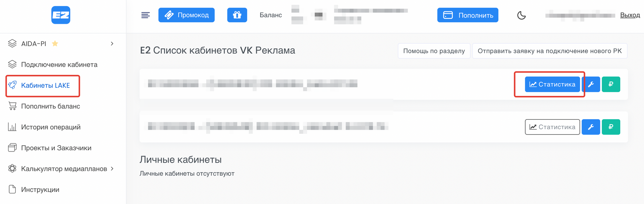Open Подключение кабинета menu item

pos(59,64)
